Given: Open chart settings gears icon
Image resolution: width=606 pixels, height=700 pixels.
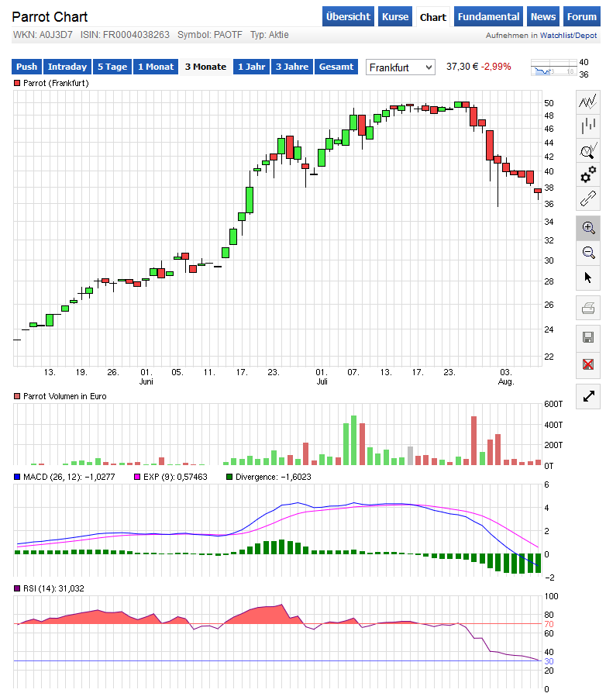Looking at the screenshot, I should [x=587, y=174].
